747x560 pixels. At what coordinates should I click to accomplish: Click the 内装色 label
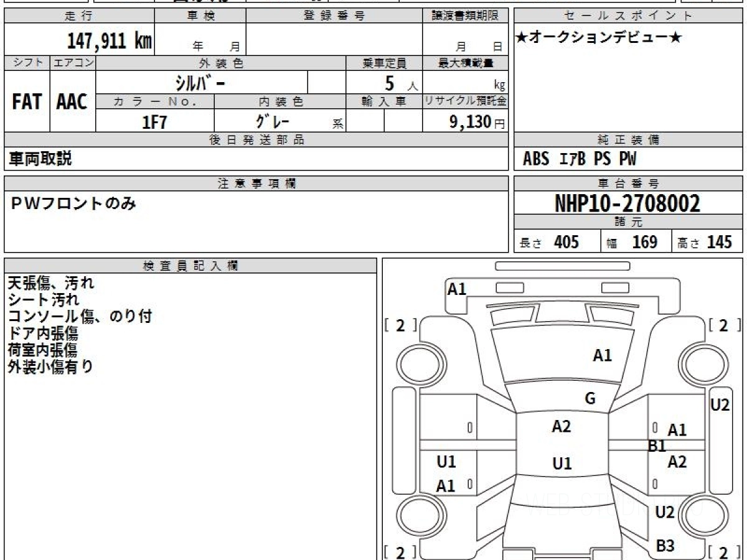281,101
